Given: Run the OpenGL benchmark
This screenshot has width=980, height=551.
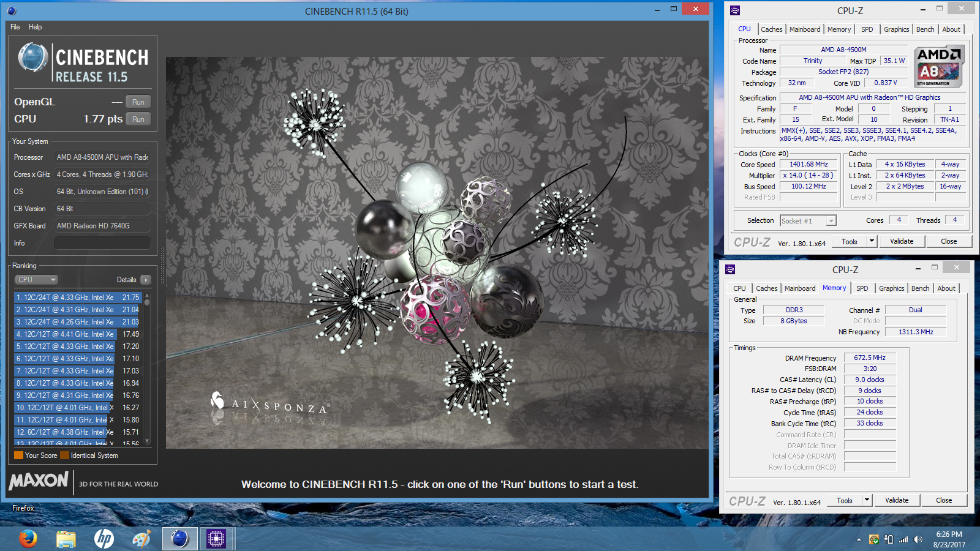Looking at the screenshot, I should 138,102.
